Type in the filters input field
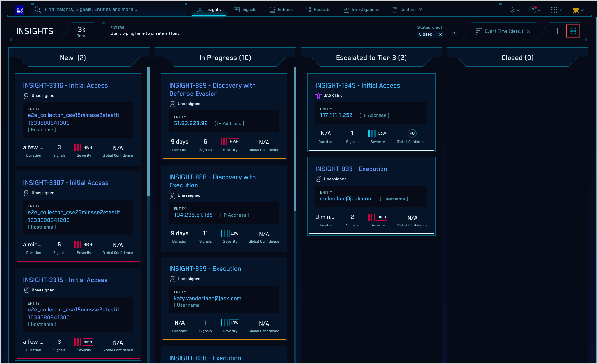Screen dimensions: 598x364 (x=188, y=33)
